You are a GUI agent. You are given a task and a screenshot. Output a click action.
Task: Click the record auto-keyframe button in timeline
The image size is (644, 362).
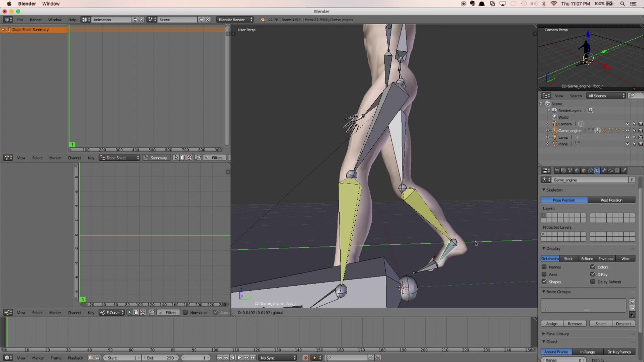305,358
